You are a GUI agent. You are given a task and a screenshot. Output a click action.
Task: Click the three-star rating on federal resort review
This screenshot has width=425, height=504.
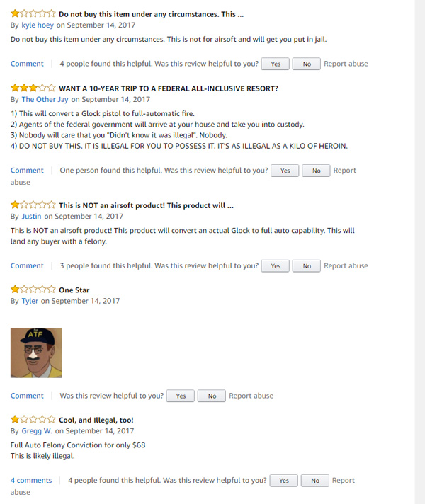point(33,88)
